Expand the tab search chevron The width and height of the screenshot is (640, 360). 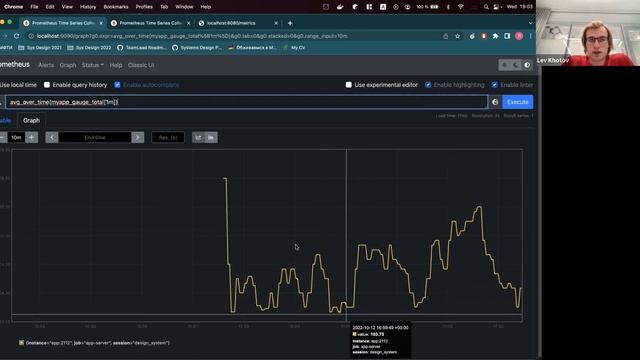[x=530, y=23]
